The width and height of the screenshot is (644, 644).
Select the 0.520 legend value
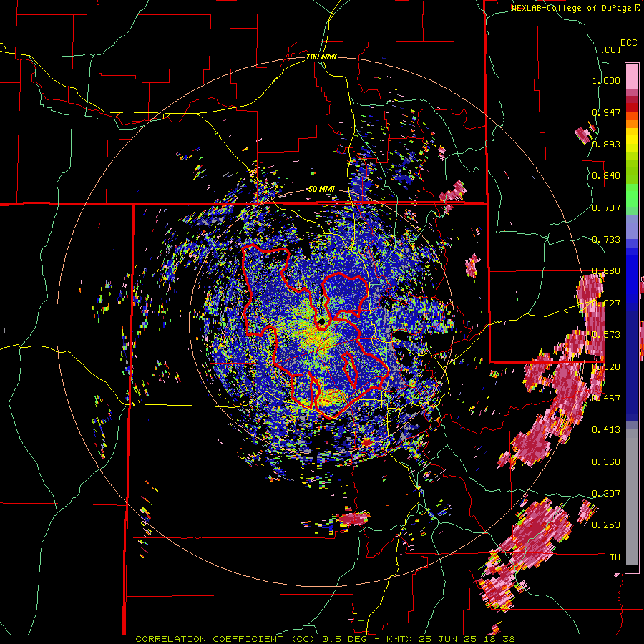(x=606, y=367)
